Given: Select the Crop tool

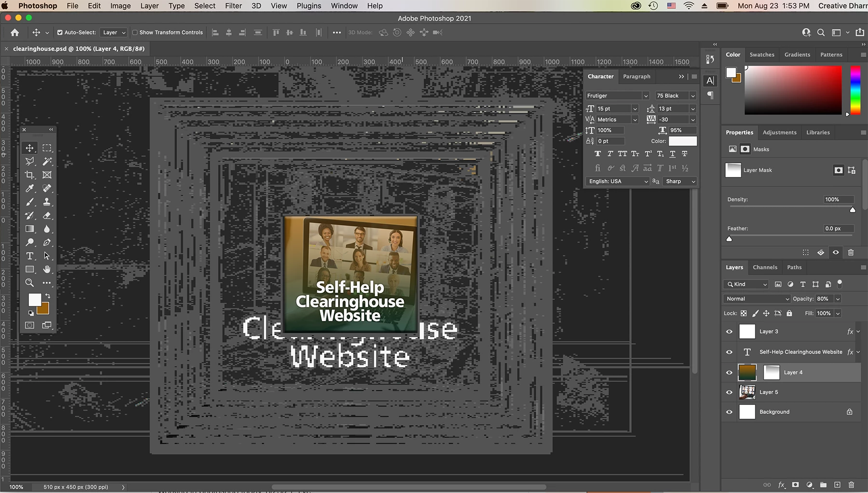Looking at the screenshot, I should [x=30, y=175].
